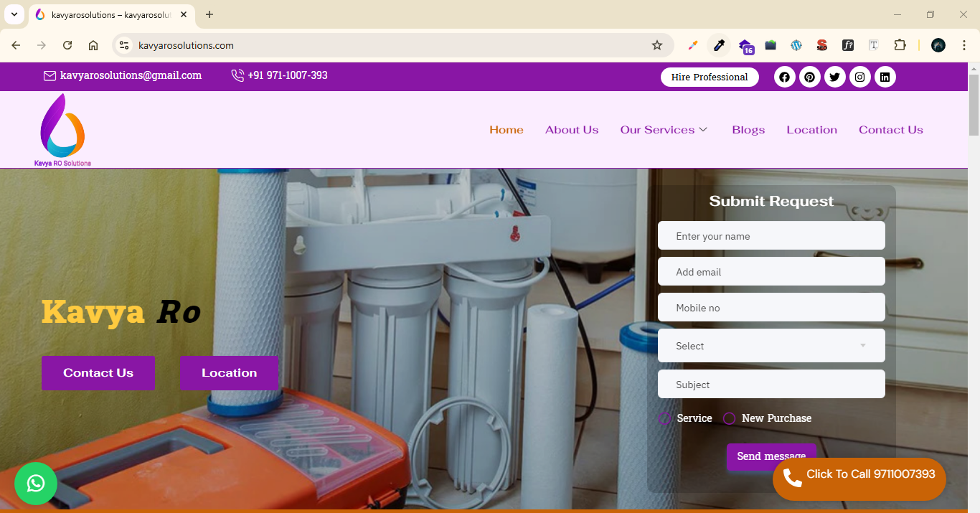This screenshot has height=513, width=980.
Task: Open the WordPress extension icon
Action: 796,45
